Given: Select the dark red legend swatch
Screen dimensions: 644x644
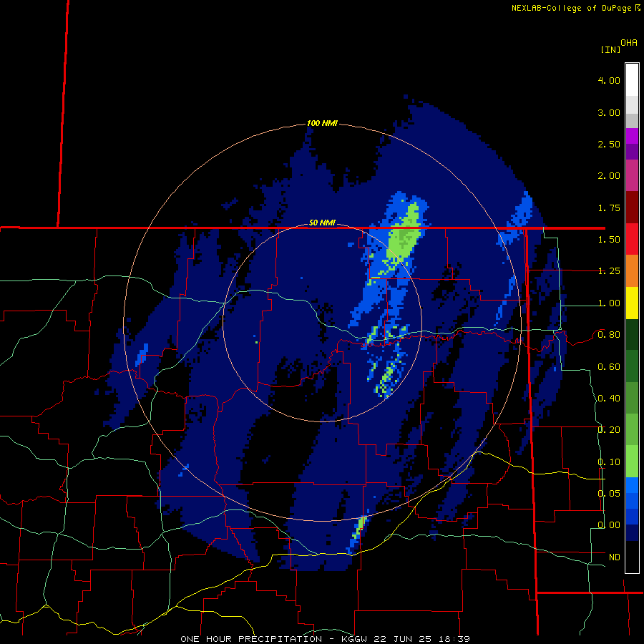Looking at the screenshot, I should [x=632, y=208].
